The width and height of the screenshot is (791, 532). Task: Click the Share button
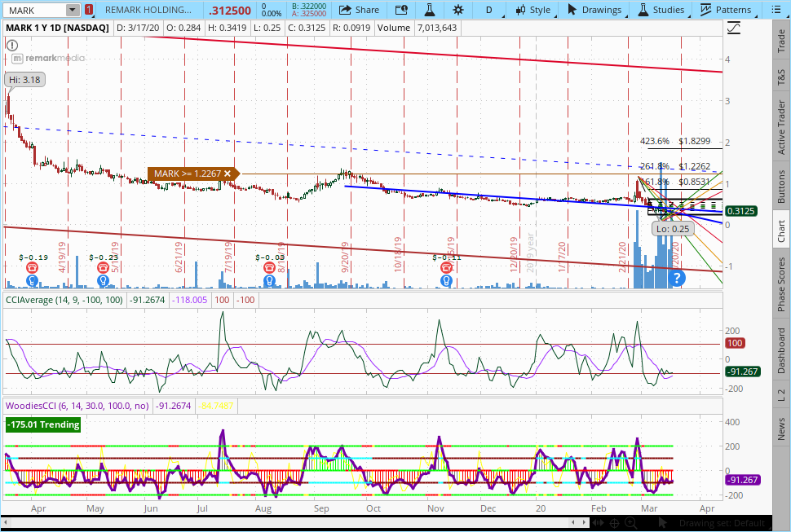pos(359,10)
